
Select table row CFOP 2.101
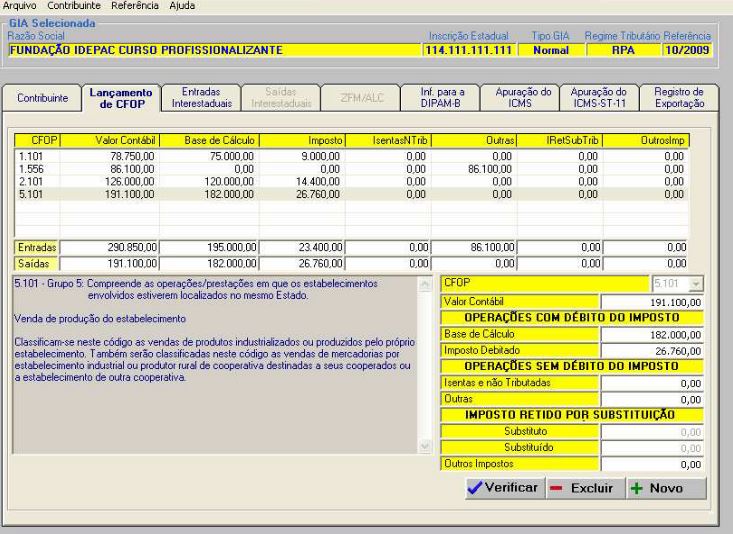352,181
